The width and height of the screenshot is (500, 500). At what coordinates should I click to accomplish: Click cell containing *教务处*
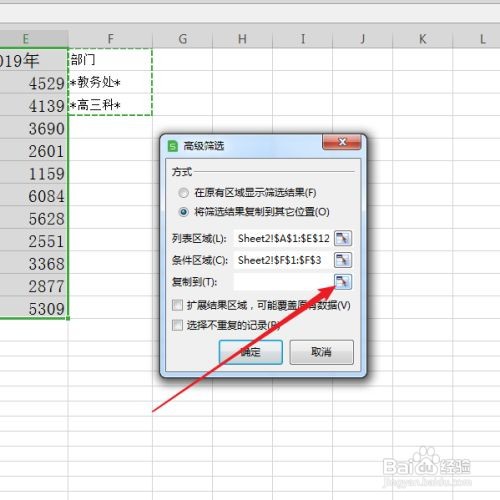tap(110, 82)
